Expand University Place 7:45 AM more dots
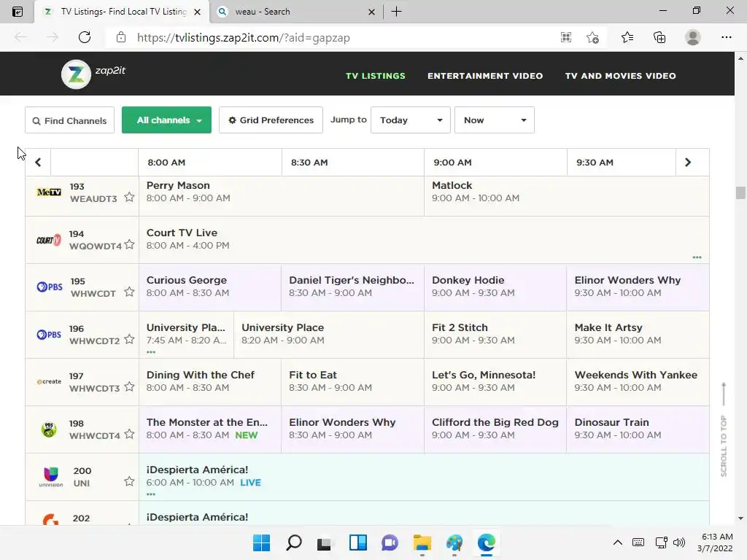747x560 pixels. (x=151, y=352)
